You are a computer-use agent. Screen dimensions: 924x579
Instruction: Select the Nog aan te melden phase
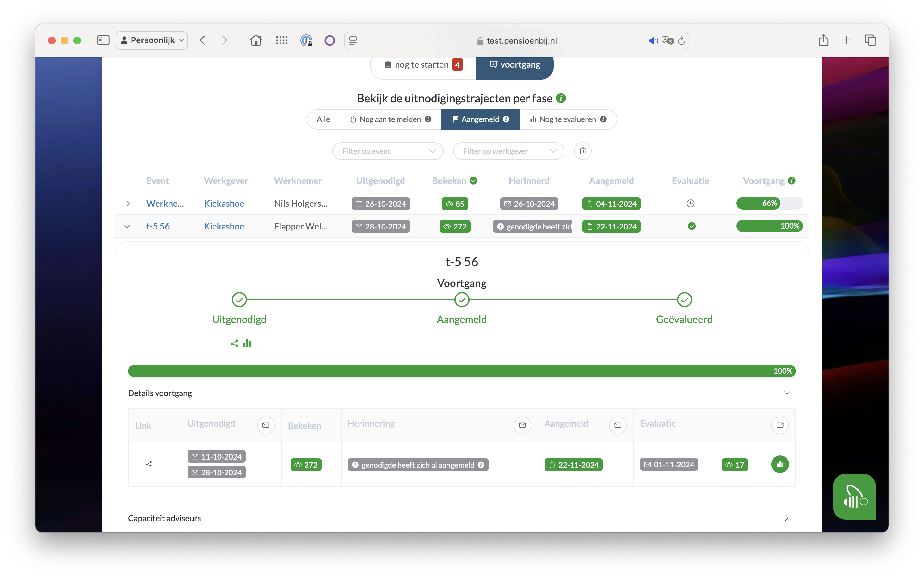pyautogui.click(x=390, y=119)
